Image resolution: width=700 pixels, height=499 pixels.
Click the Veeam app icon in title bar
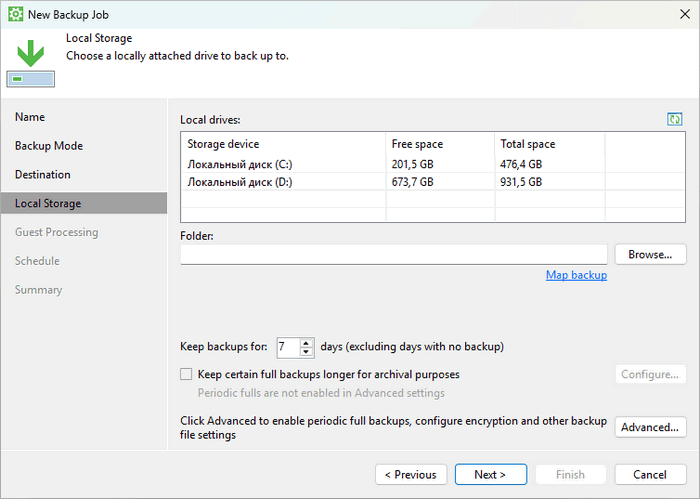click(14, 14)
